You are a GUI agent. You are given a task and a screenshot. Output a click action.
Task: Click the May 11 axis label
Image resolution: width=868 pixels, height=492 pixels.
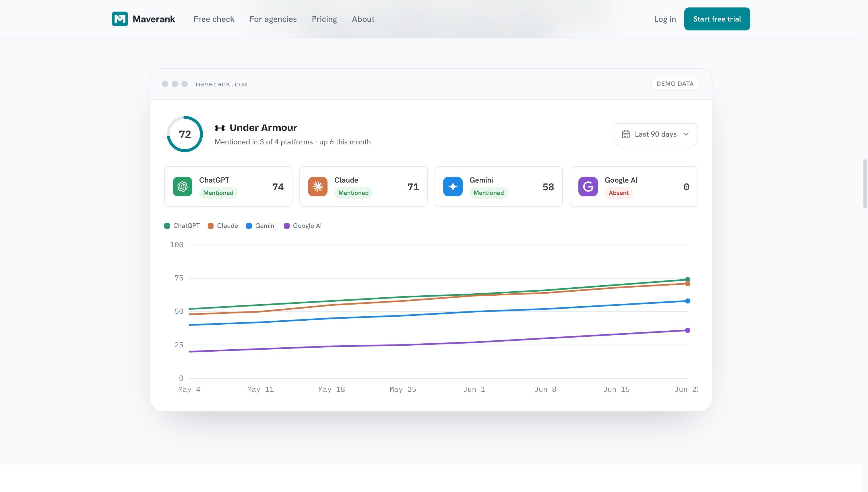(x=261, y=389)
